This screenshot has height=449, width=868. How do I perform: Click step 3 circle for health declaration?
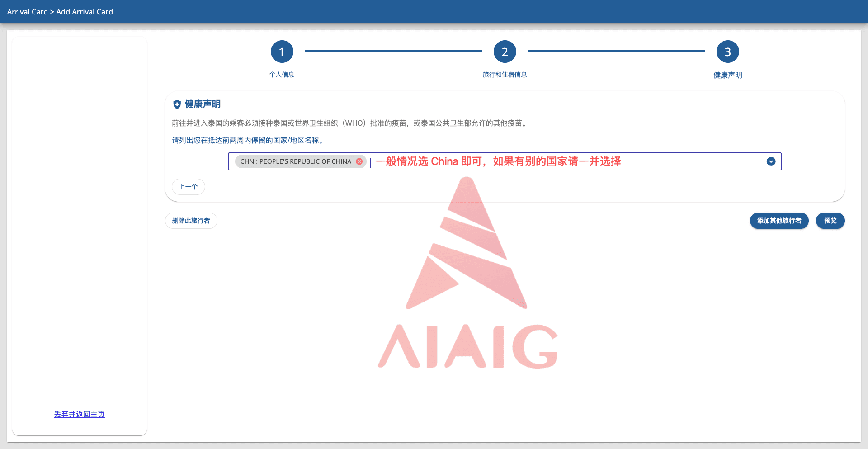(727, 52)
